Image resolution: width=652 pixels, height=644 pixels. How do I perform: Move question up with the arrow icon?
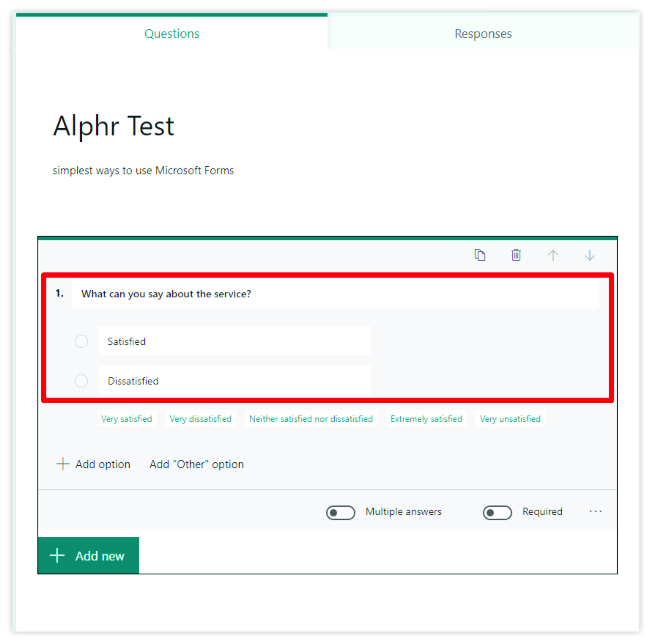553,255
